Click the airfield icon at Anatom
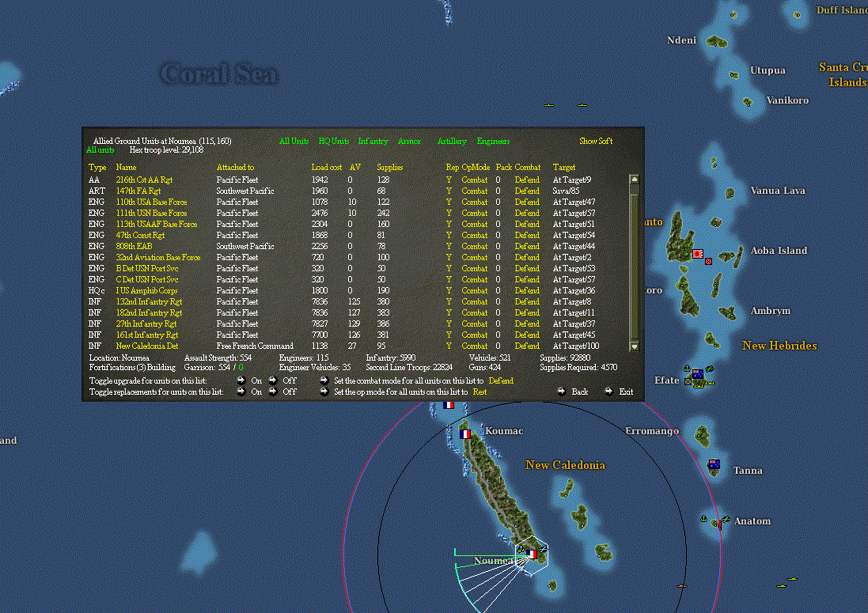Image resolution: width=868 pixels, height=613 pixels. point(726,520)
